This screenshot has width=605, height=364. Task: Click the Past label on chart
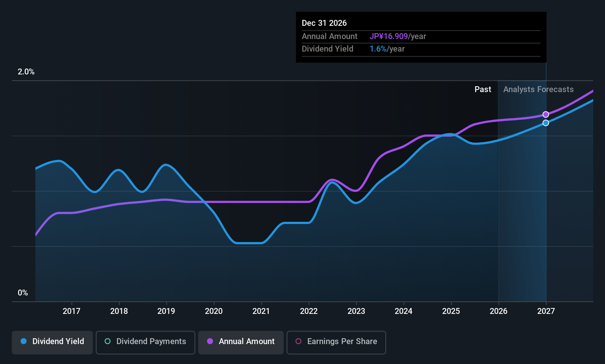(x=483, y=89)
